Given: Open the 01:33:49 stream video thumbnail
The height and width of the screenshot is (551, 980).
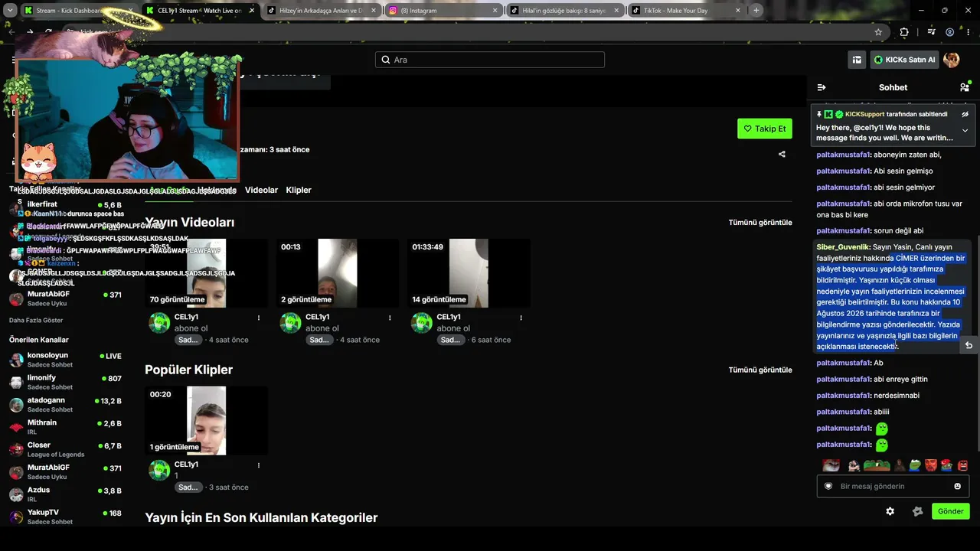Looking at the screenshot, I should 469,273.
